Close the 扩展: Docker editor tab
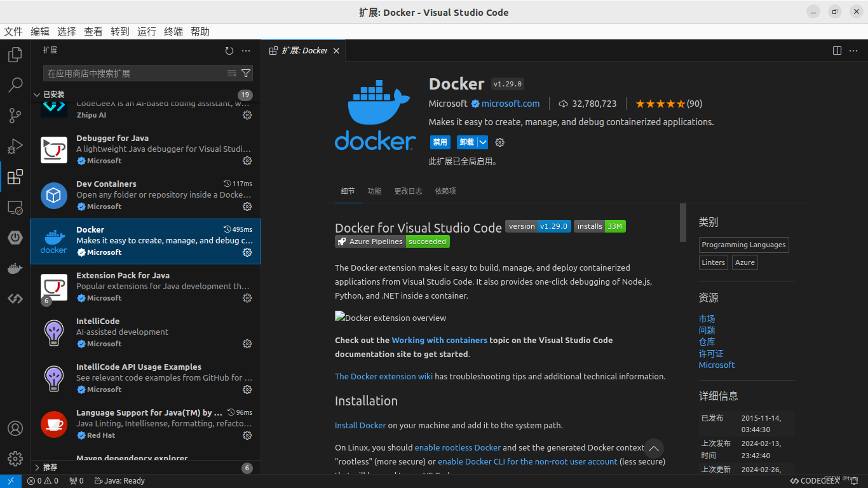Viewport: 868px width, 488px height. click(x=336, y=51)
